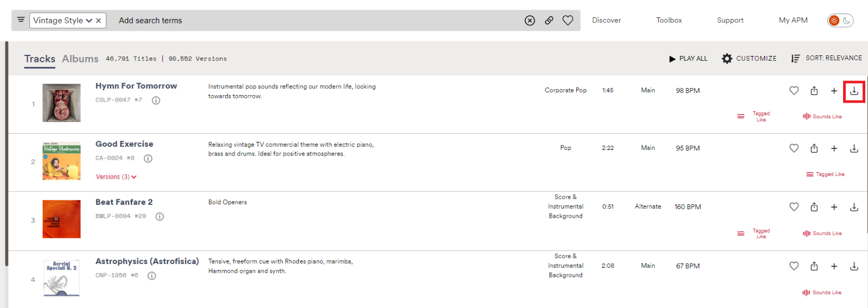
Task: Open the Good Exercise track title
Action: (x=124, y=144)
